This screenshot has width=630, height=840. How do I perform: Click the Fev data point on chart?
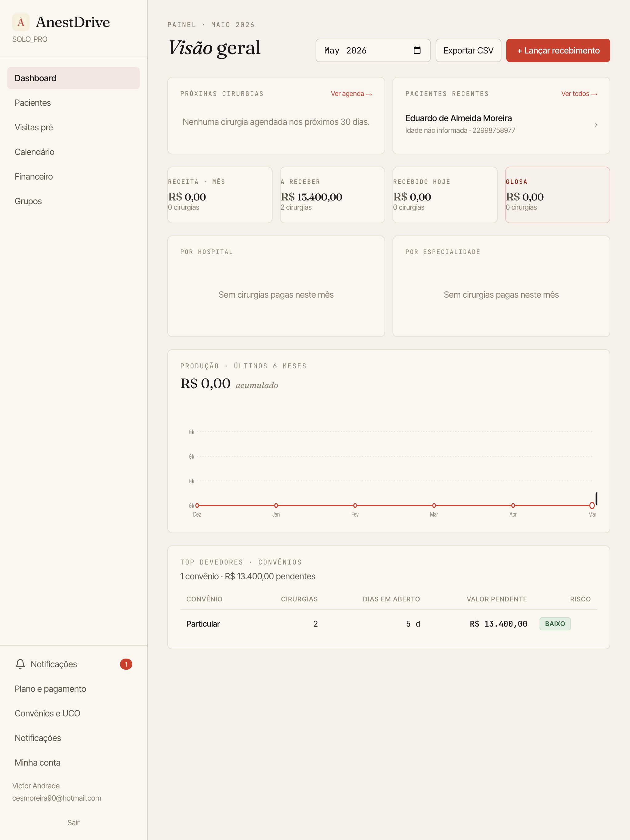point(355,505)
